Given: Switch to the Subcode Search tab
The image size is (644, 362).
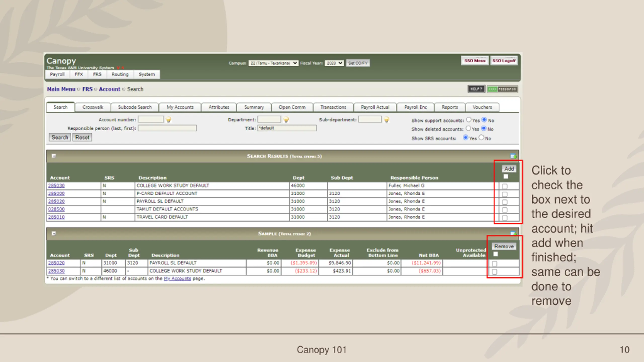Looking at the screenshot, I should coord(135,107).
